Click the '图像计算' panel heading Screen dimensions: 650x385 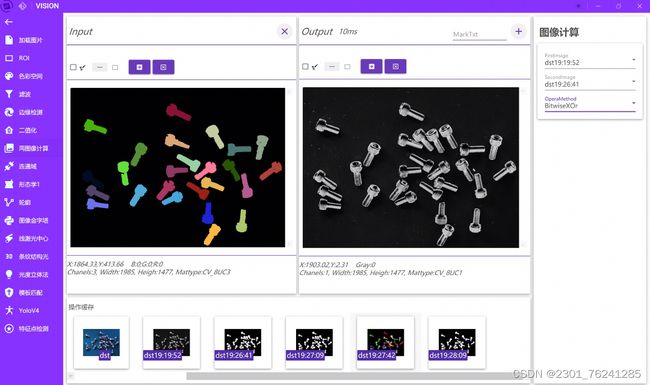coord(559,32)
